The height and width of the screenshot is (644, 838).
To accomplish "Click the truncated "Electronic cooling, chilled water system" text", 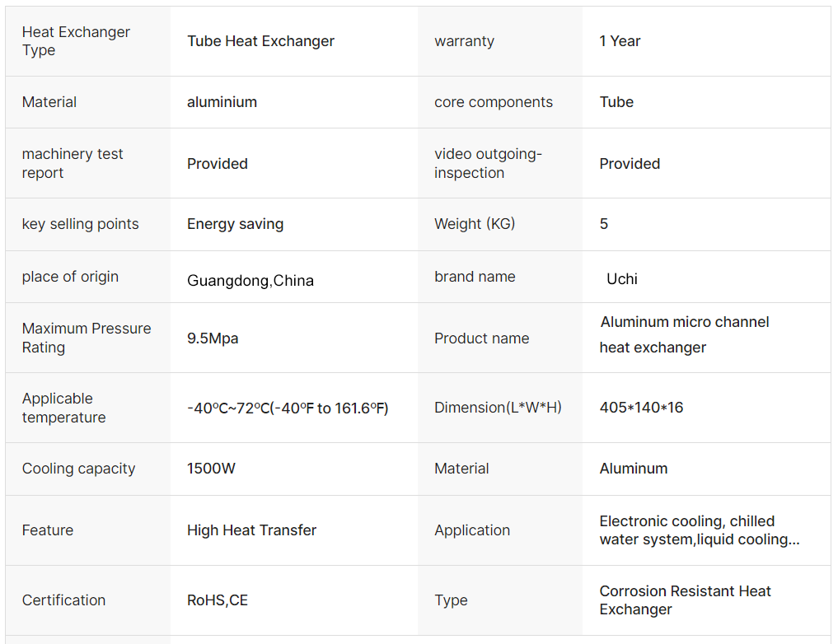I will point(699,530).
